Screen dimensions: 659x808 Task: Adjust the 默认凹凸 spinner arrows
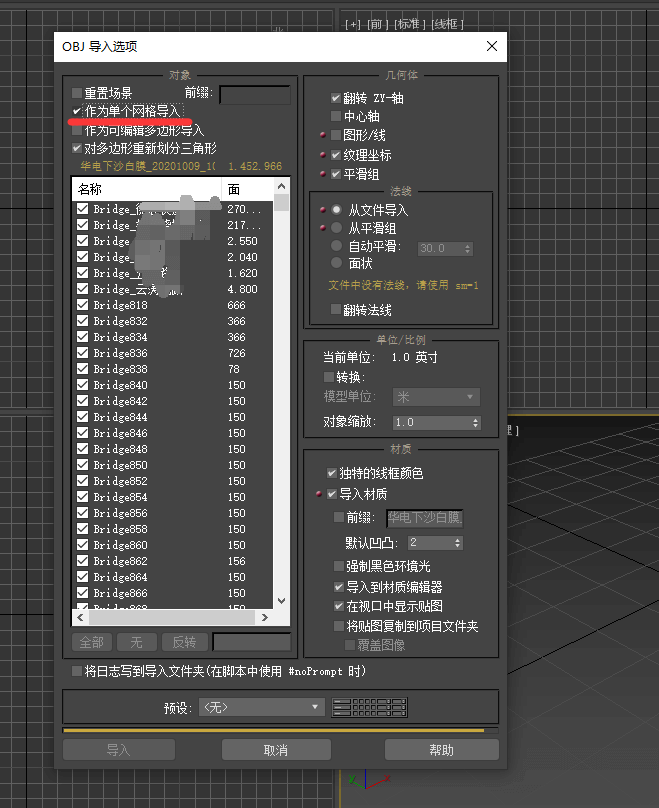[x=458, y=542]
